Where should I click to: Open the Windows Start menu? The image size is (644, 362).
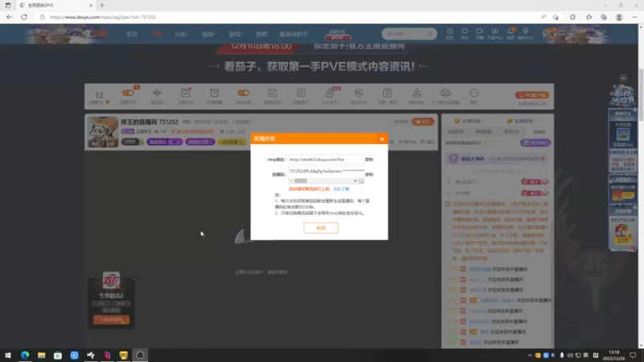8,356
